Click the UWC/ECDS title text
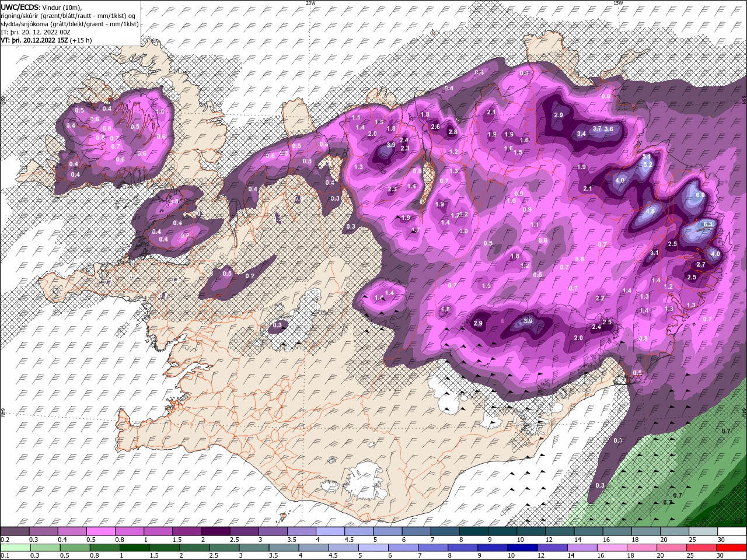747x560 pixels. (x=20, y=6)
